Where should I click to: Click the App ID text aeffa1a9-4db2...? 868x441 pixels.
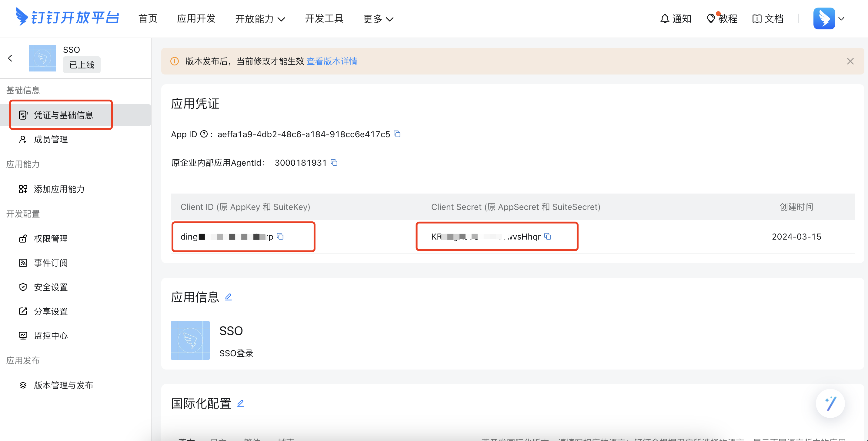[x=304, y=134]
